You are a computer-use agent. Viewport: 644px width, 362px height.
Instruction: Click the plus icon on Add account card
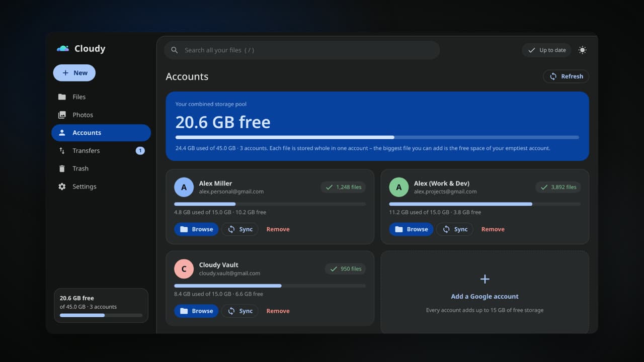pos(485,279)
